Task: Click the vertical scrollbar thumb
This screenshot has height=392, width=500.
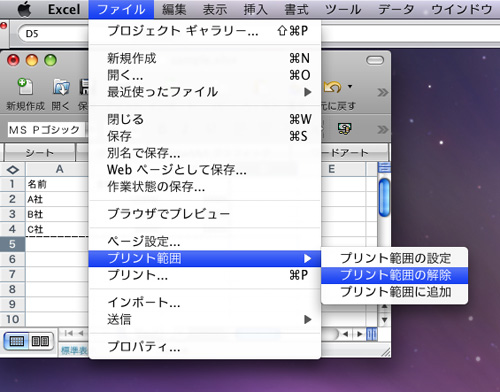Action: pyautogui.click(x=384, y=197)
